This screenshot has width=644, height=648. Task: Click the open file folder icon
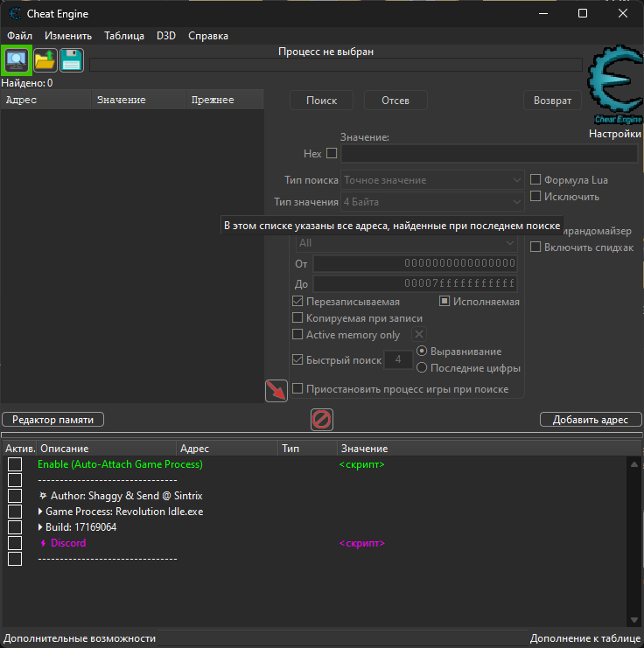(45, 60)
